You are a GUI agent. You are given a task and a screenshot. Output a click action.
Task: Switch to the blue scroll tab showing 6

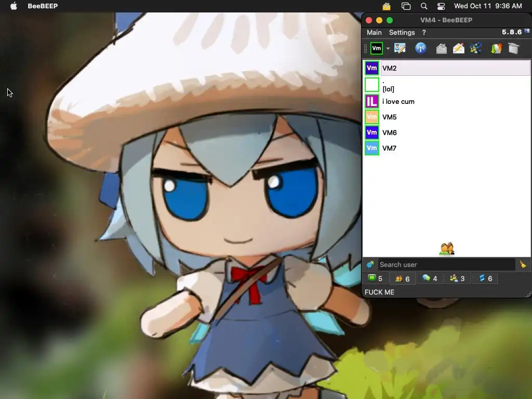(x=485, y=278)
